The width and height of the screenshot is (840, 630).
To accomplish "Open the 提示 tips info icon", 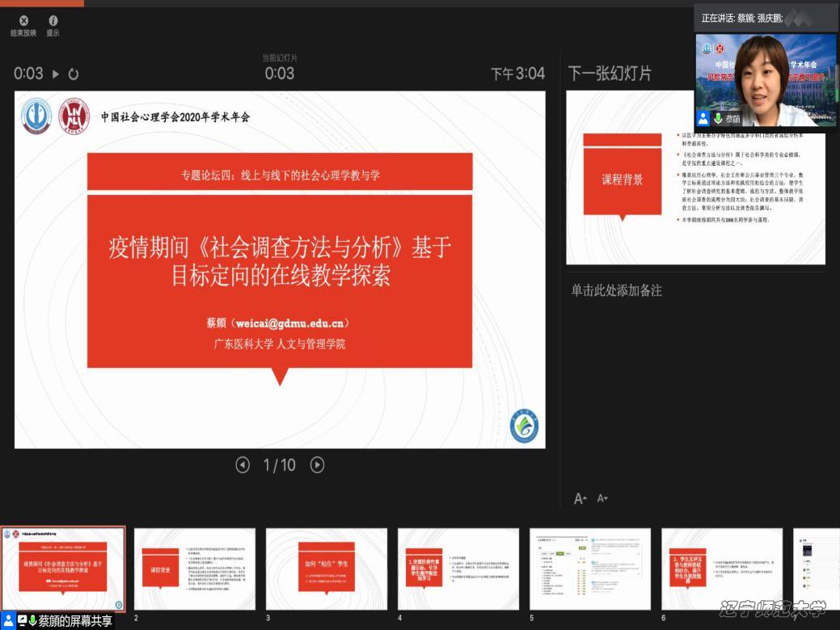I will click(x=53, y=20).
